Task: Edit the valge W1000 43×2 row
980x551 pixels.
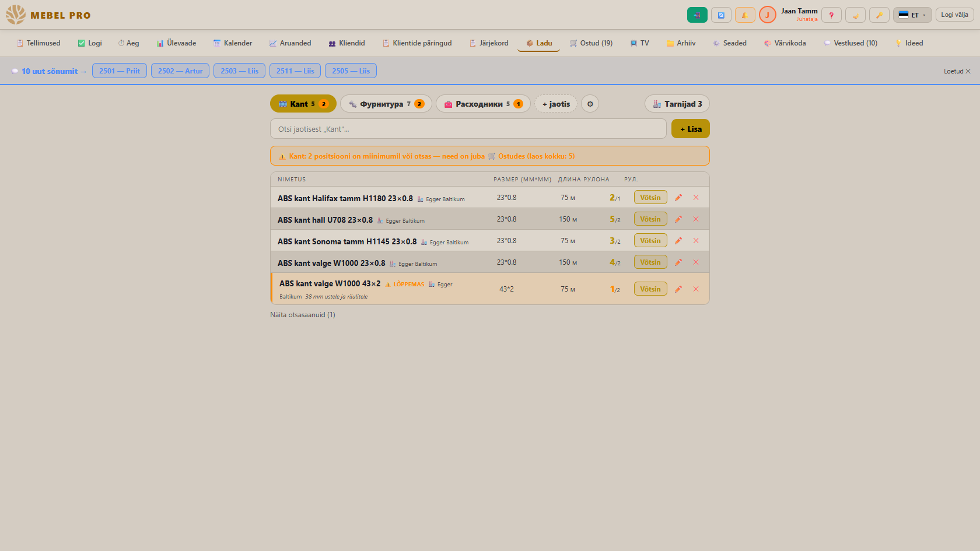Action: point(678,289)
